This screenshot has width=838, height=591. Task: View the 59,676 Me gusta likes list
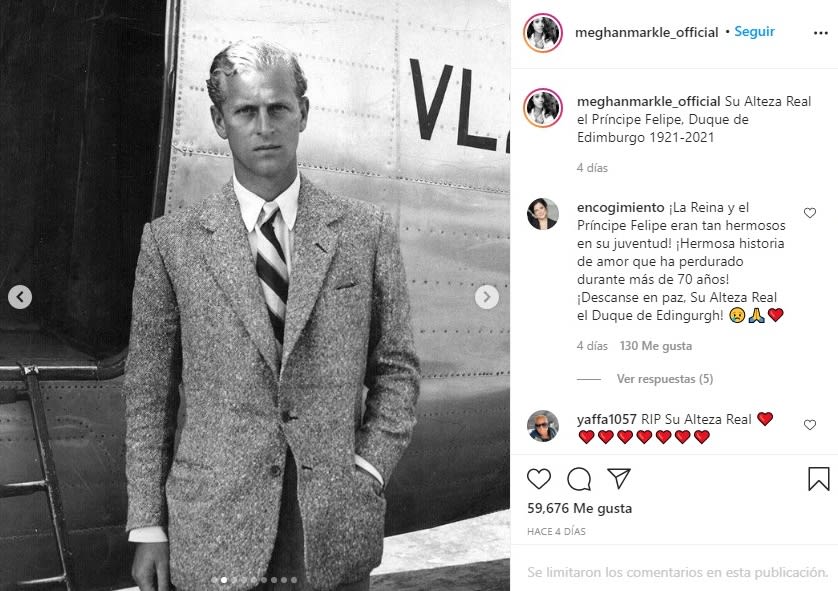[x=579, y=508]
